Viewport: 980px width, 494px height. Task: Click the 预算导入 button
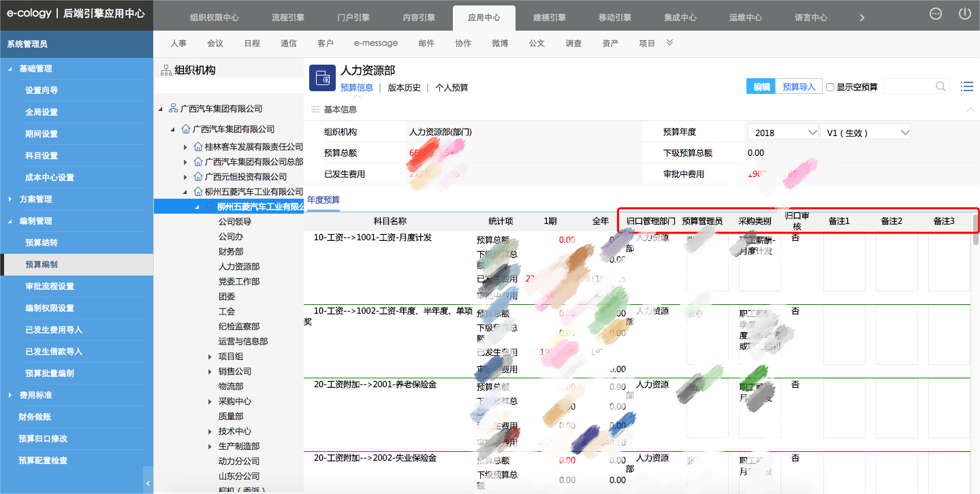tap(799, 86)
